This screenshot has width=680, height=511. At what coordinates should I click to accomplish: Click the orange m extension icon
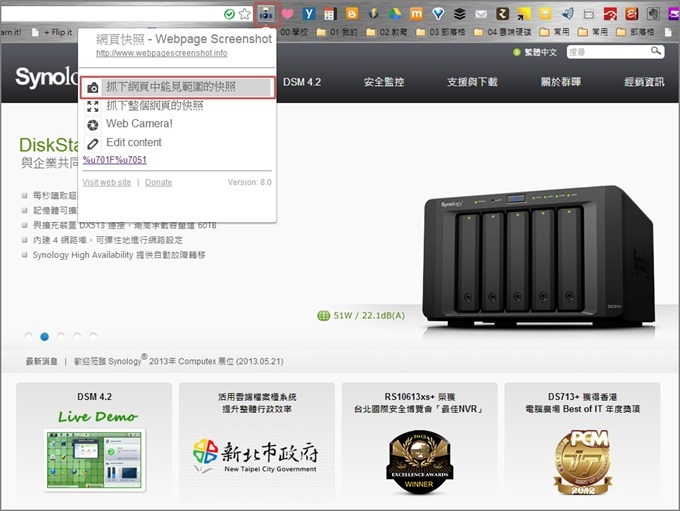416,14
